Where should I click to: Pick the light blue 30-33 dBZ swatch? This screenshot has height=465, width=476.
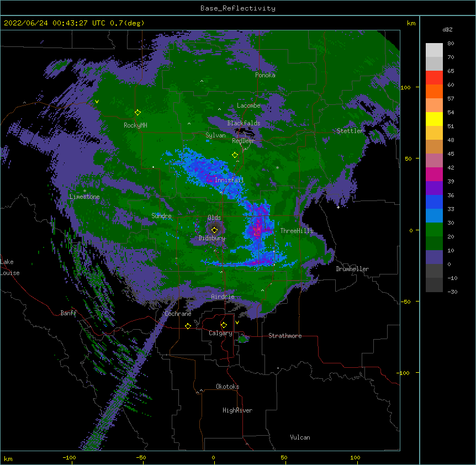434,216
